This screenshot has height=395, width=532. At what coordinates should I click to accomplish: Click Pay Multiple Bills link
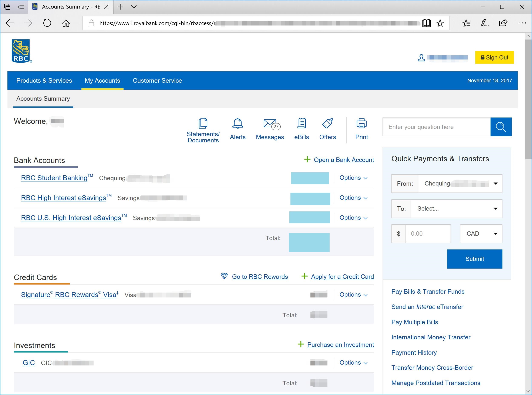coord(415,322)
